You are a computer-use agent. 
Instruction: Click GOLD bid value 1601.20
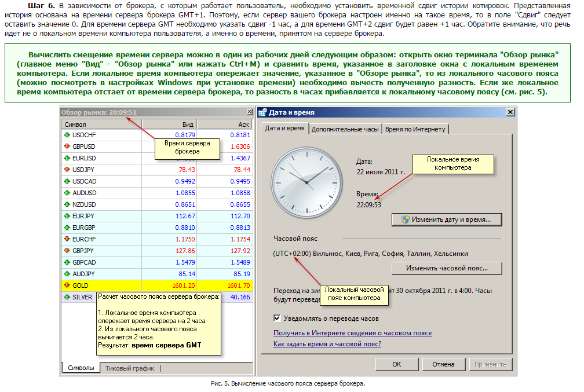click(x=184, y=285)
